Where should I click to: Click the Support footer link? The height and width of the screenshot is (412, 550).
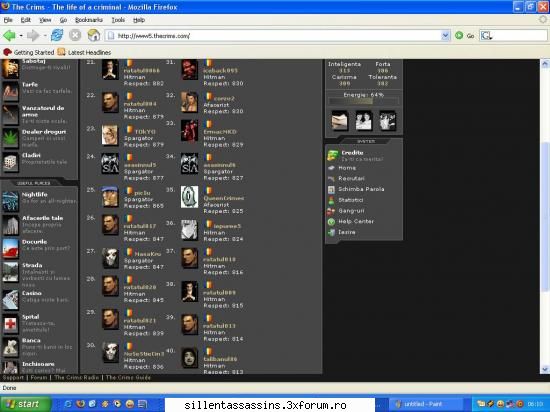click(13, 378)
